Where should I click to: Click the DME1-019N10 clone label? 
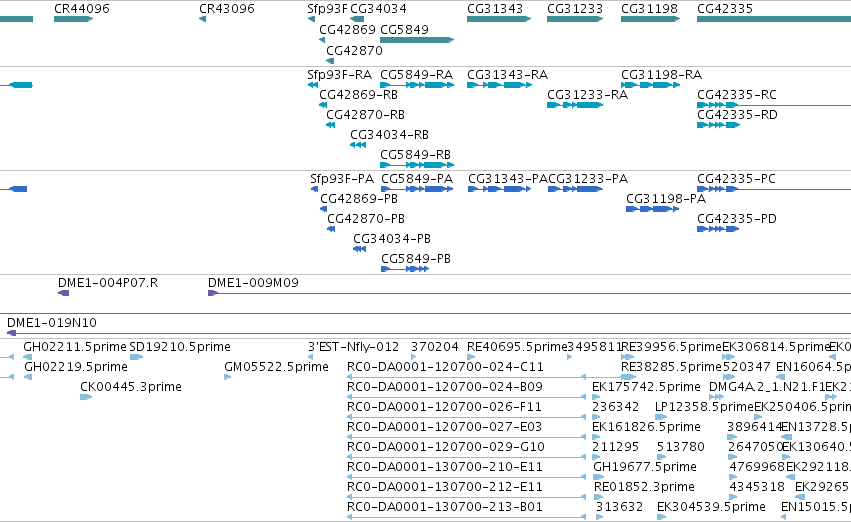52,323
